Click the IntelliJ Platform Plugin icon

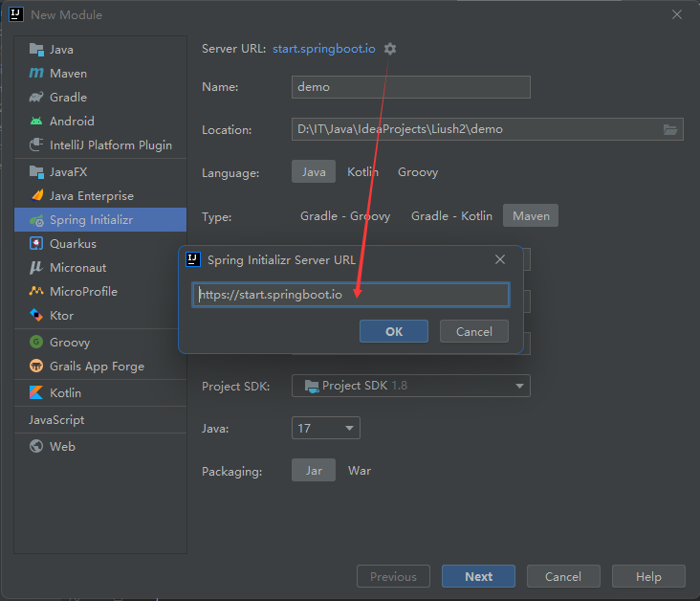(36, 145)
